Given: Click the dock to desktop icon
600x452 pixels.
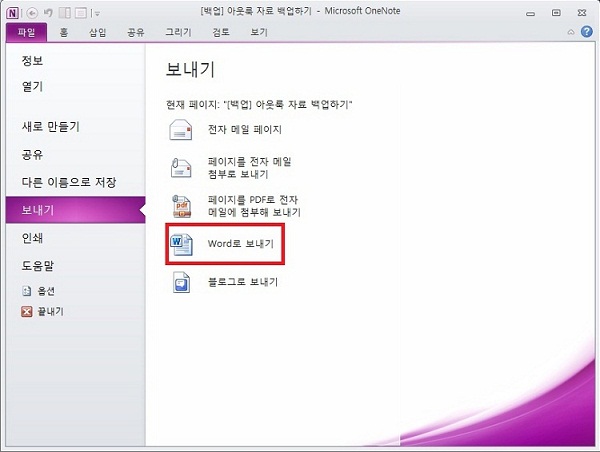Looking at the screenshot, I should click(x=65, y=13).
